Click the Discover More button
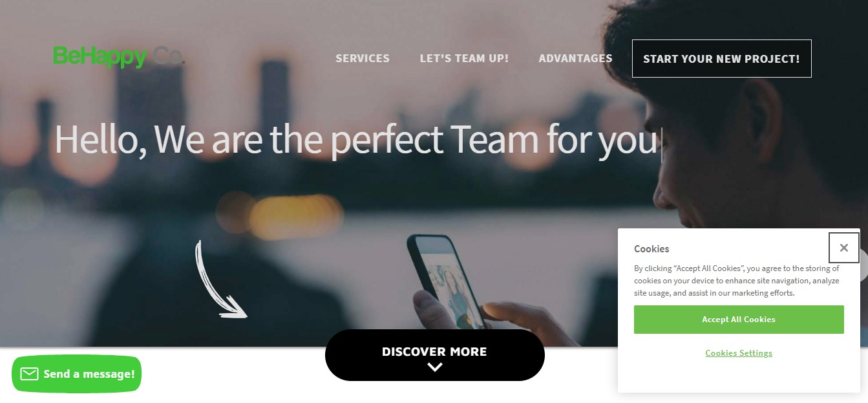 [x=435, y=355]
